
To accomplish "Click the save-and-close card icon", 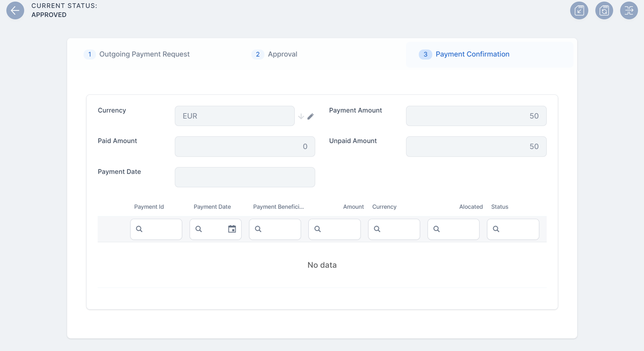I will point(579,10).
